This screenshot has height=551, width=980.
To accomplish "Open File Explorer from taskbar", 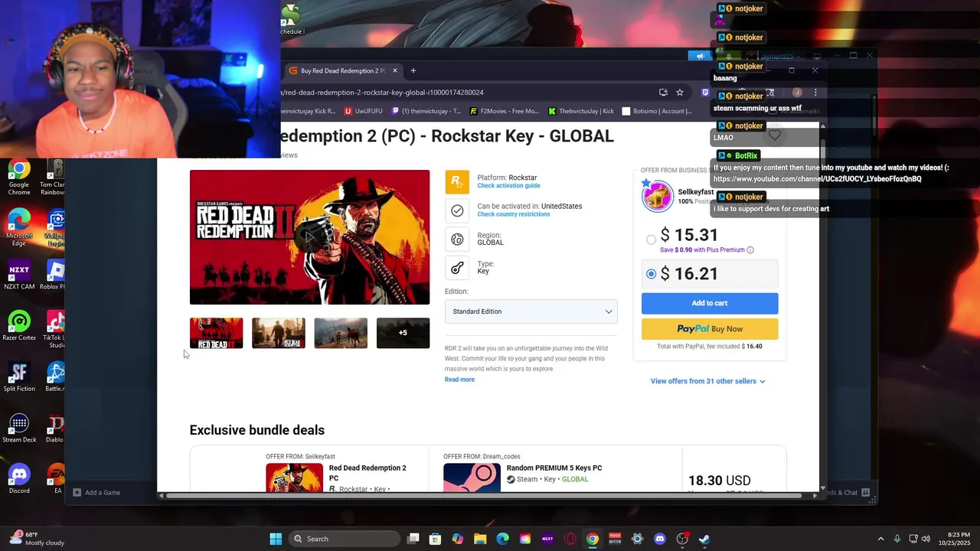I will [480, 539].
